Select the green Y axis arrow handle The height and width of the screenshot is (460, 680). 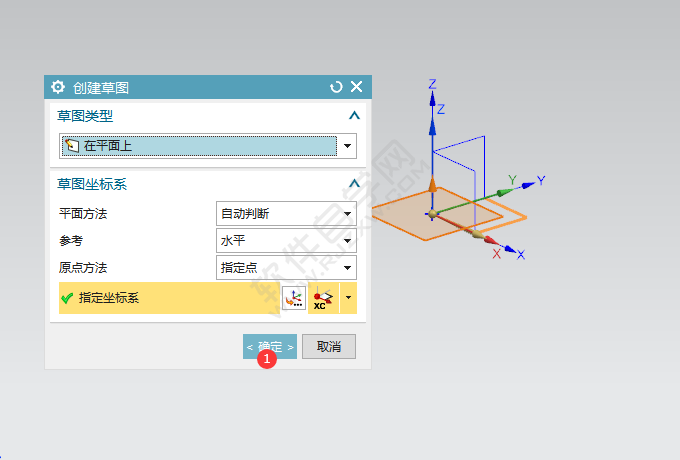click(x=504, y=192)
